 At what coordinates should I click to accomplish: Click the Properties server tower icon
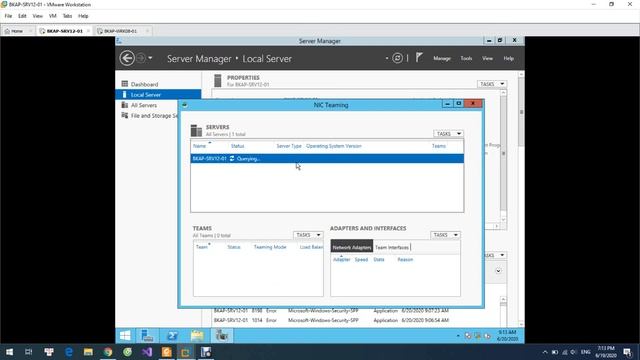[x=218, y=80]
